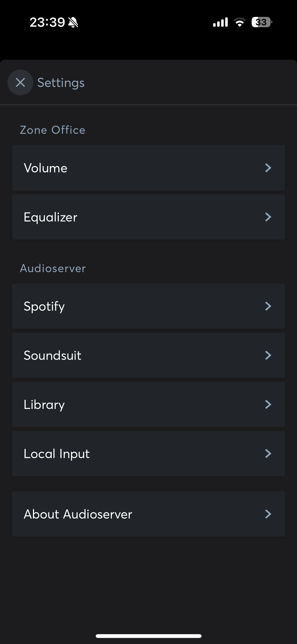Tap the home indicator bar
The height and width of the screenshot is (644, 297).
tap(148, 636)
